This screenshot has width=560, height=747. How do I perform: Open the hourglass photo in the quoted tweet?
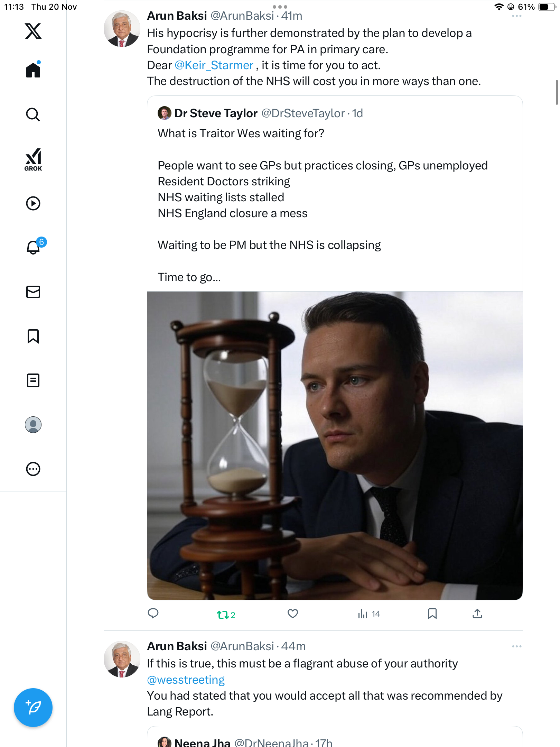pos(335,445)
